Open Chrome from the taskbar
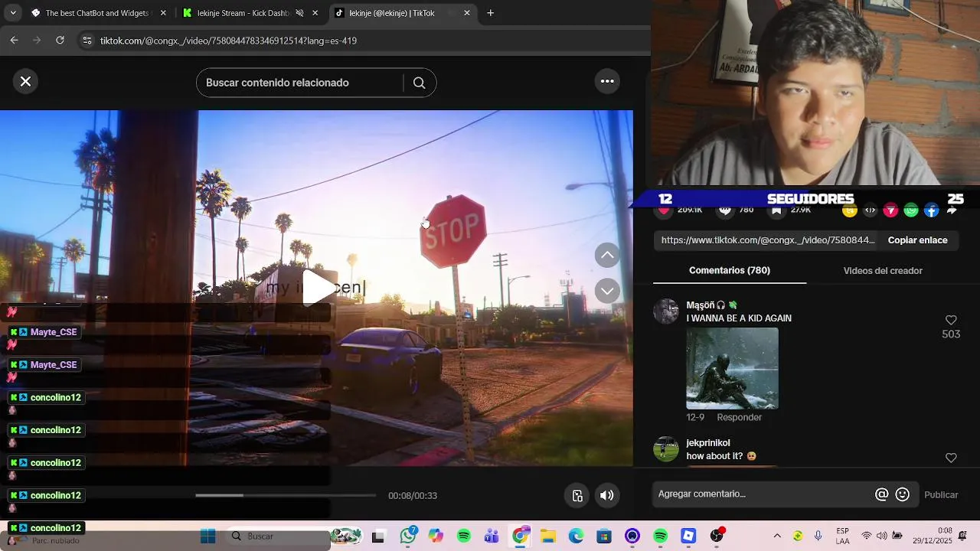 point(521,536)
